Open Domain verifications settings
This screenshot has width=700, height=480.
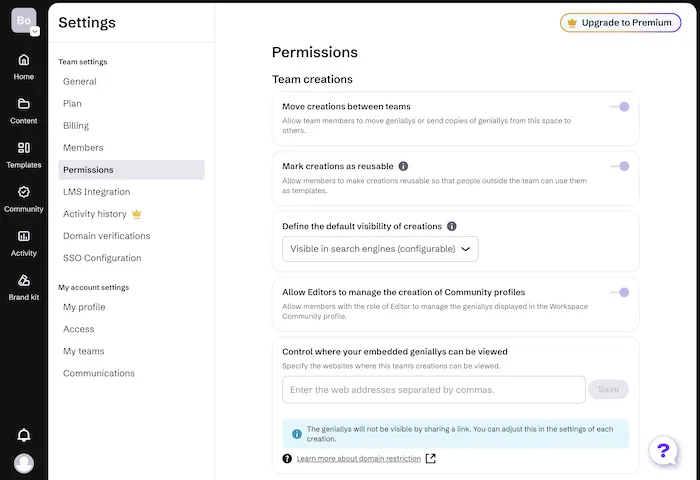pos(106,236)
